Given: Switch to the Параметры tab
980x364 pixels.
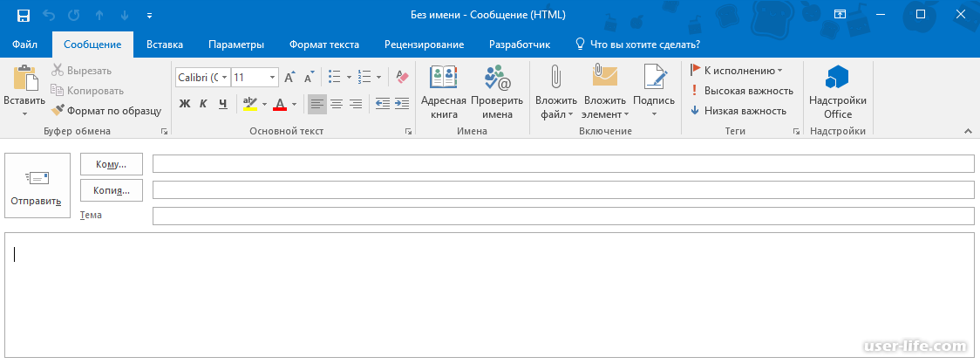Looking at the screenshot, I should pos(236,45).
